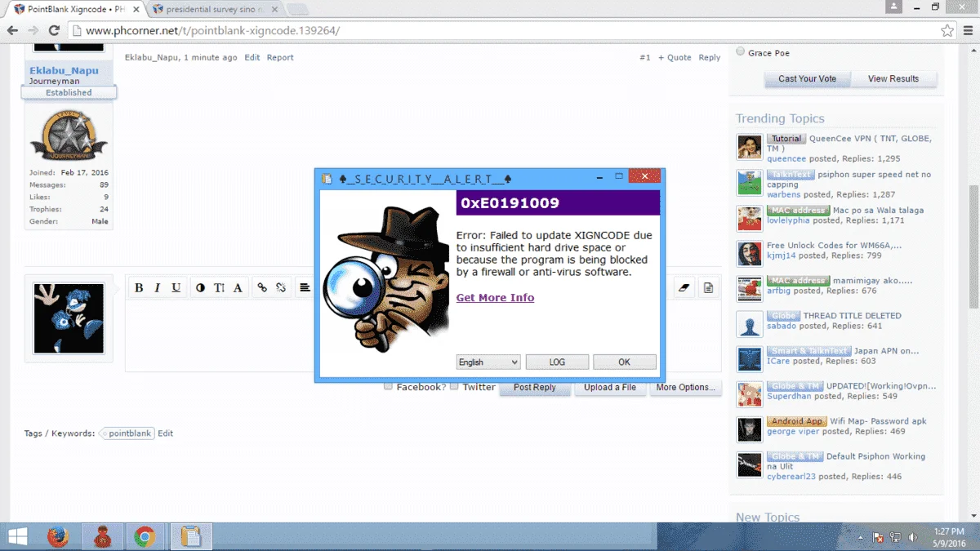Click Edit next to tags
The image size is (980, 551).
tap(166, 433)
